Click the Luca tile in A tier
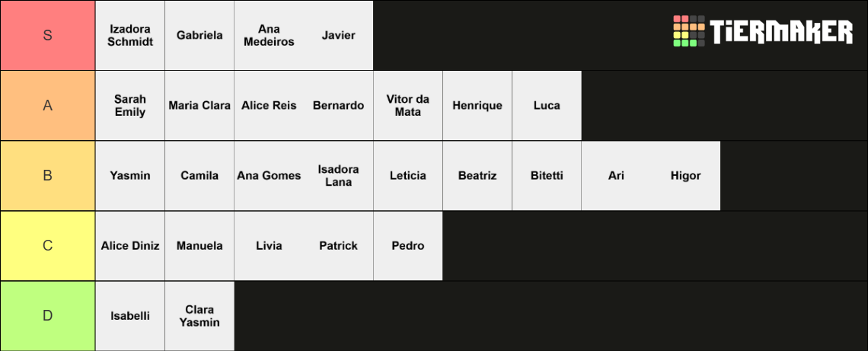The image size is (868, 351). (547, 105)
